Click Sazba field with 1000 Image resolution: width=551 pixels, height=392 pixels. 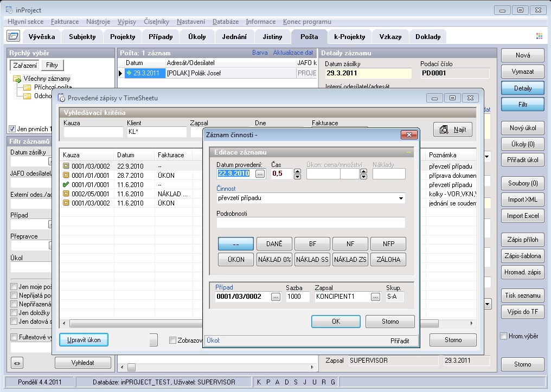pyautogui.click(x=298, y=297)
